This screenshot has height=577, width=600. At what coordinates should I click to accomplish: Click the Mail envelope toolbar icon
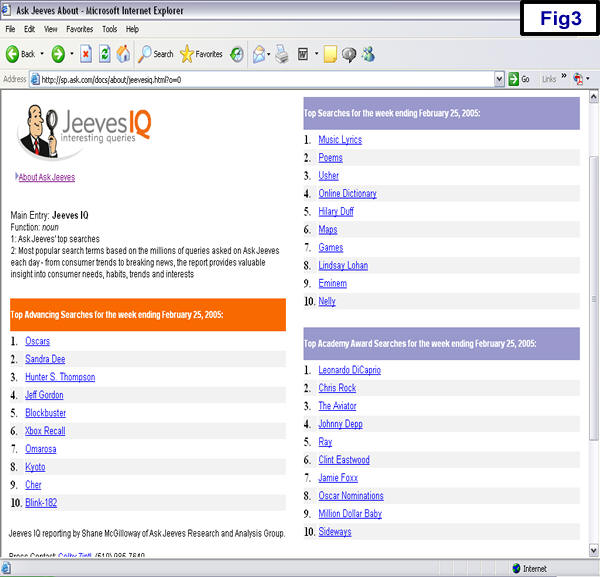(259, 54)
